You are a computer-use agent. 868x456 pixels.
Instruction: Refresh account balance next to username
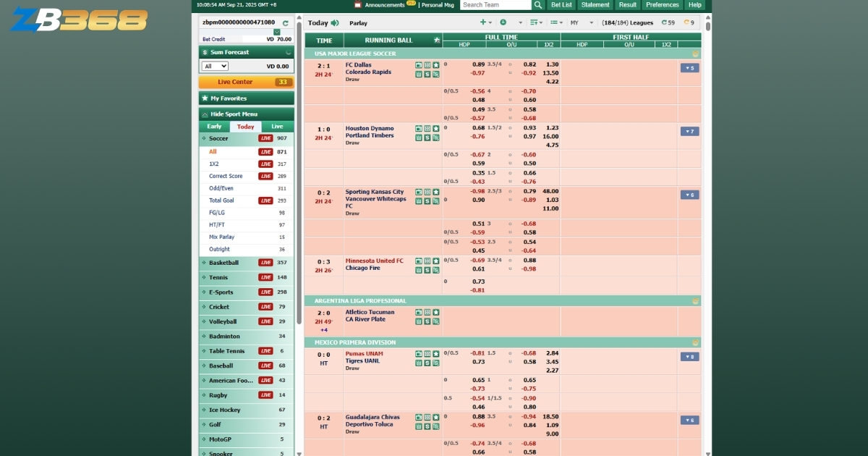(285, 23)
